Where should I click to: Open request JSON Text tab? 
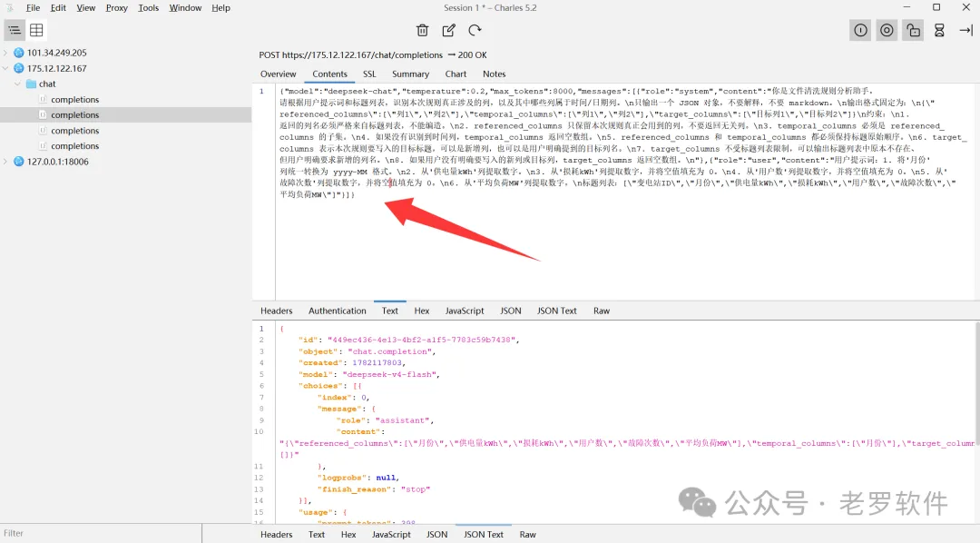point(557,311)
